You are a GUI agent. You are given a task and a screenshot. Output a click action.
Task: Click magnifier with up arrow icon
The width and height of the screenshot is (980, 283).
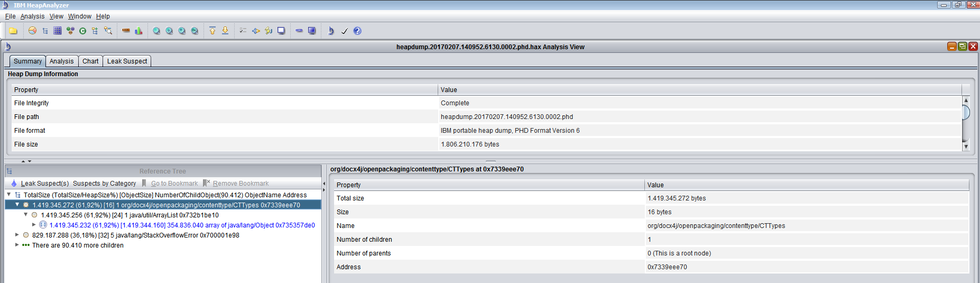(x=182, y=31)
